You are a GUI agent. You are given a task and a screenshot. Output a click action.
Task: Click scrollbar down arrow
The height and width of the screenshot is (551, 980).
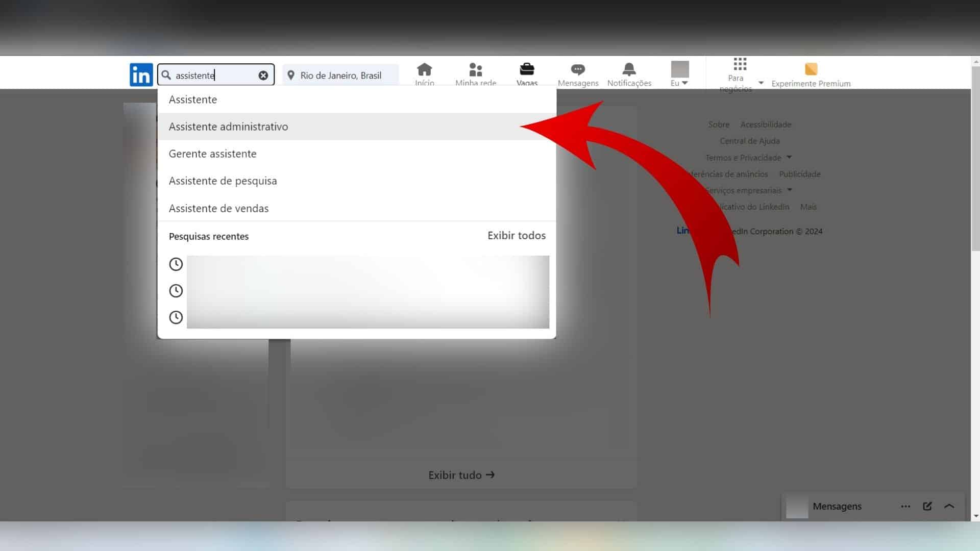(975, 516)
